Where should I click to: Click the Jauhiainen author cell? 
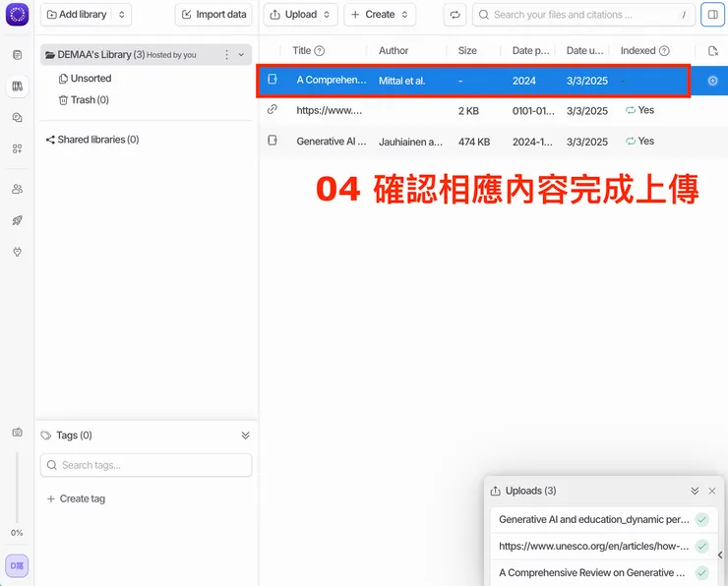pos(410,142)
